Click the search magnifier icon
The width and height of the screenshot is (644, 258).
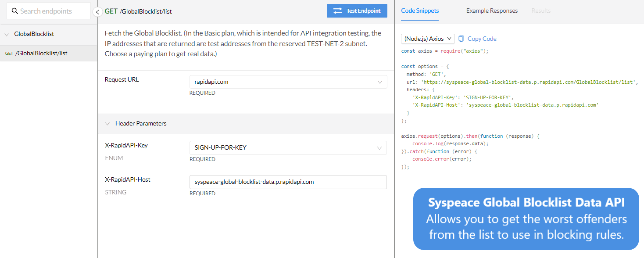click(x=14, y=11)
